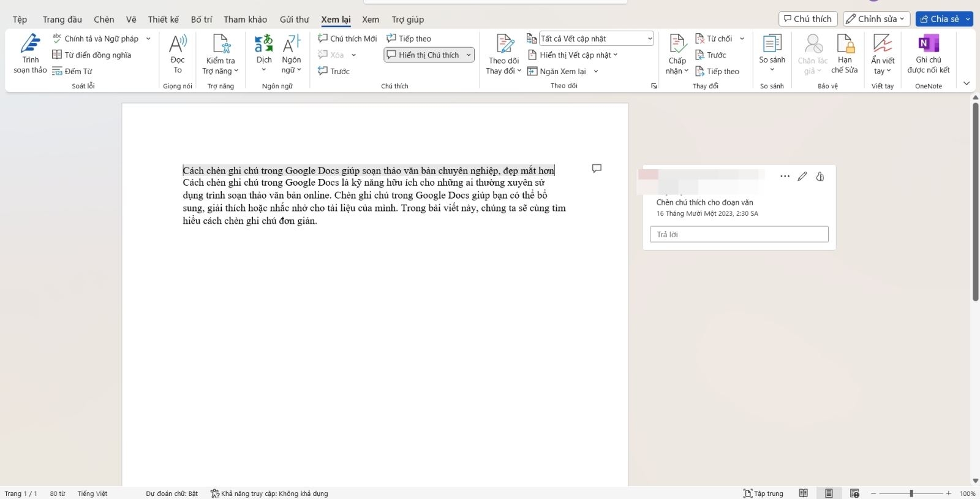The height and width of the screenshot is (499, 980).
Task: Click Hạn chế Sửa restrict editing
Action: pos(845,54)
